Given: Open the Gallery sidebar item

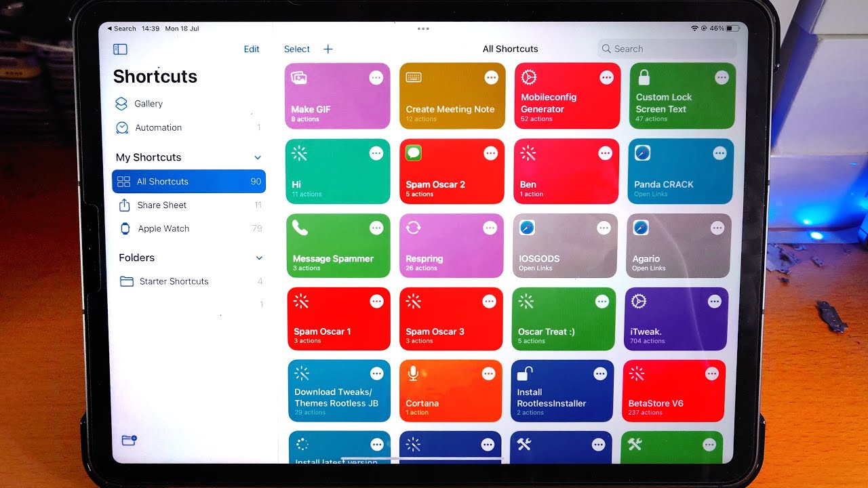Looking at the screenshot, I should [189, 104].
